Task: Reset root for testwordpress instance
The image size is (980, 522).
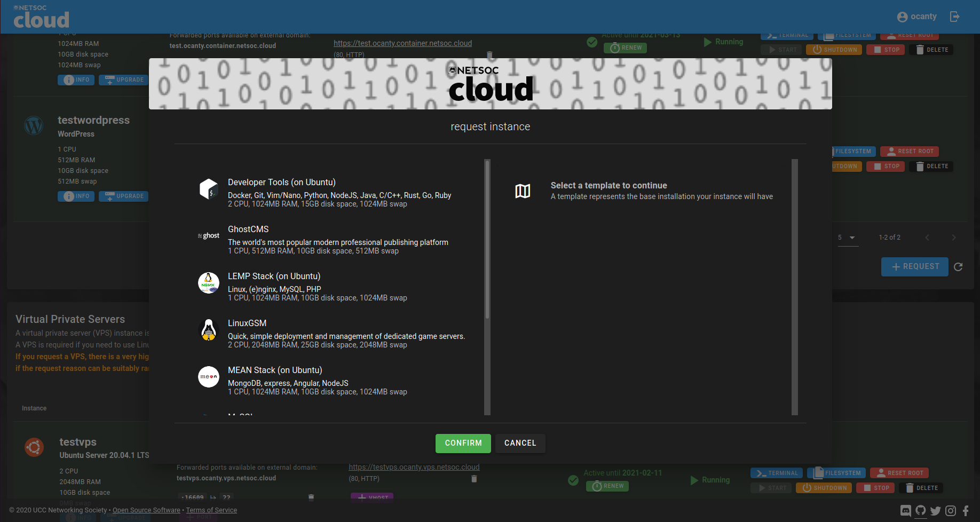Action: tap(910, 152)
